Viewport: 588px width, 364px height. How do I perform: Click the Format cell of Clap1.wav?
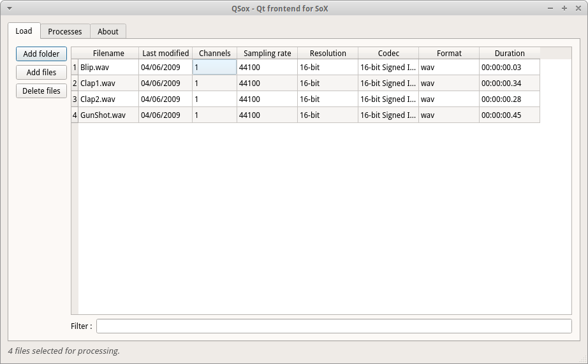[449, 84]
